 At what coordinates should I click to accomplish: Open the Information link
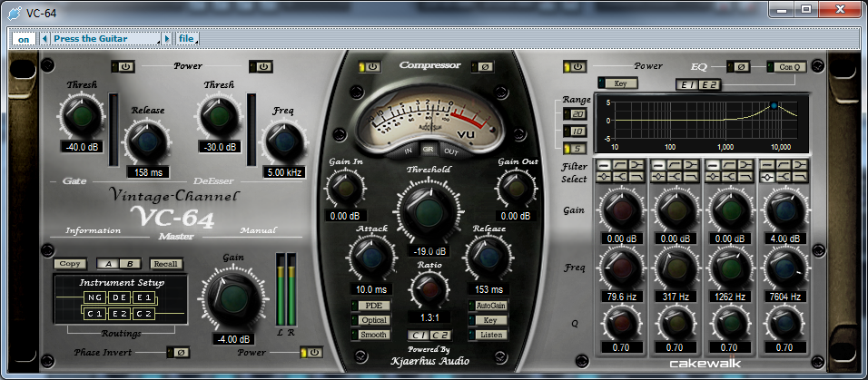[93, 230]
